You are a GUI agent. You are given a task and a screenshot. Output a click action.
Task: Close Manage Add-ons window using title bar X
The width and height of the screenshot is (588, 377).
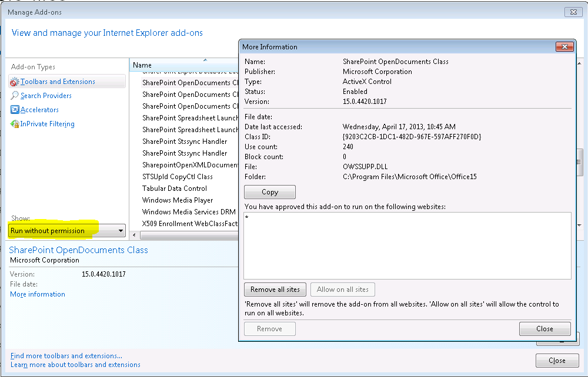click(x=573, y=12)
